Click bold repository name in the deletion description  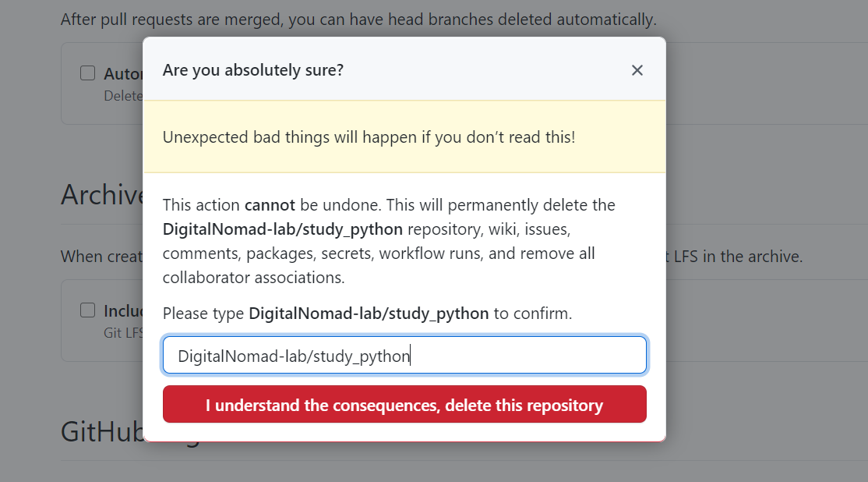pos(282,229)
